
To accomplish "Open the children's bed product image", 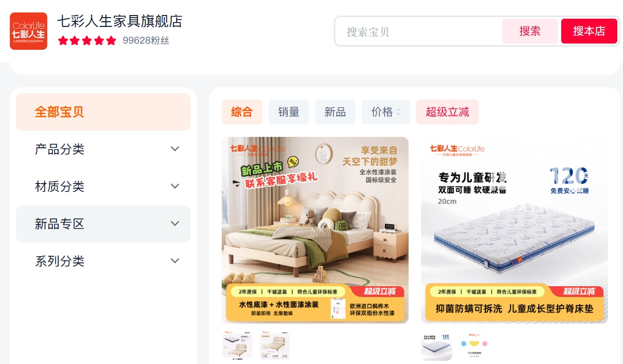I will tap(315, 230).
